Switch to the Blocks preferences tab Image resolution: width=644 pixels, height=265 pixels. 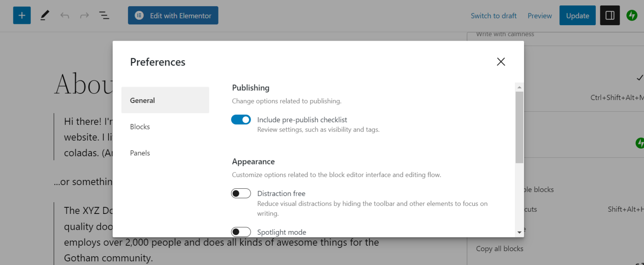pyautogui.click(x=140, y=126)
